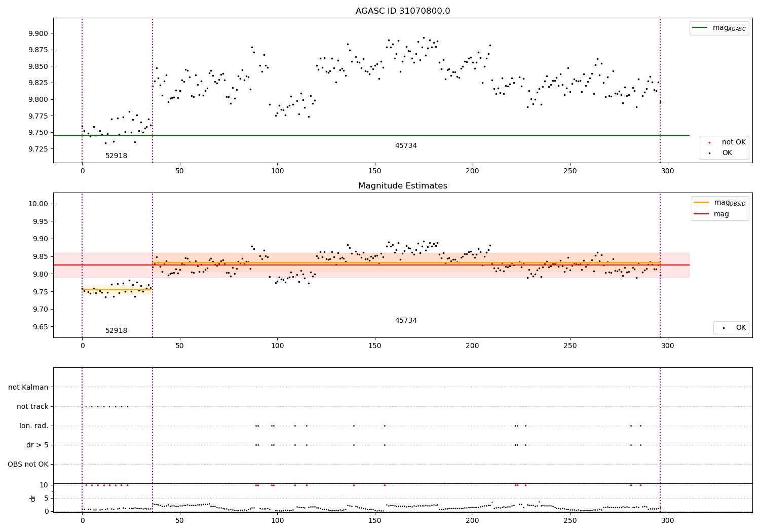Click the 'not Kalman' row label
This screenshot has height=532, width=760.
click(28, 387)
